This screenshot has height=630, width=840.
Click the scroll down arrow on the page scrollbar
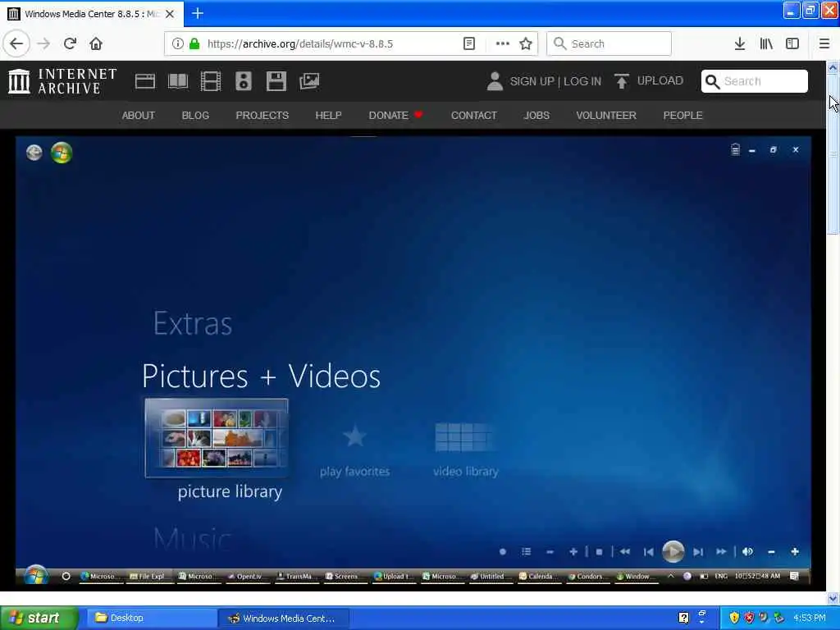833,598
